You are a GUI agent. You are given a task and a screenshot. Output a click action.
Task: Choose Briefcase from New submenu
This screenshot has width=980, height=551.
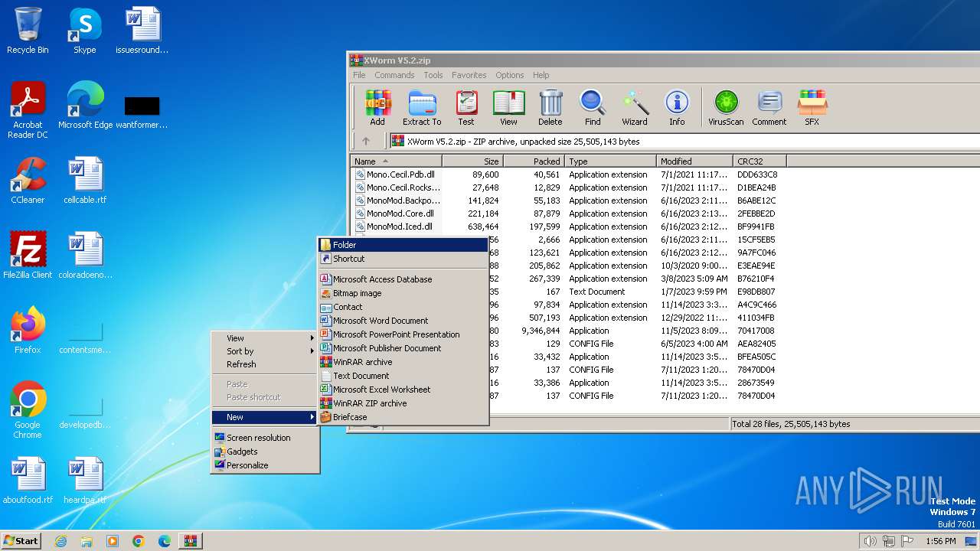click(403, 417)
